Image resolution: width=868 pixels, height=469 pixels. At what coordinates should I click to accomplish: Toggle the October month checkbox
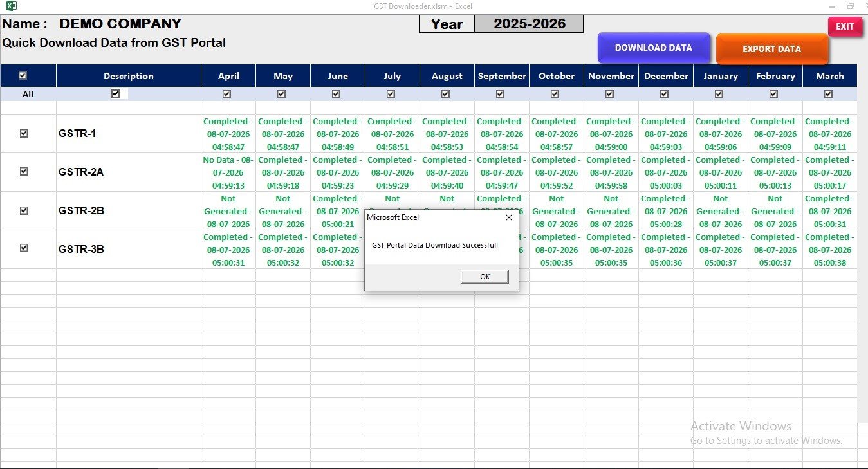click(x=555, y=94)
